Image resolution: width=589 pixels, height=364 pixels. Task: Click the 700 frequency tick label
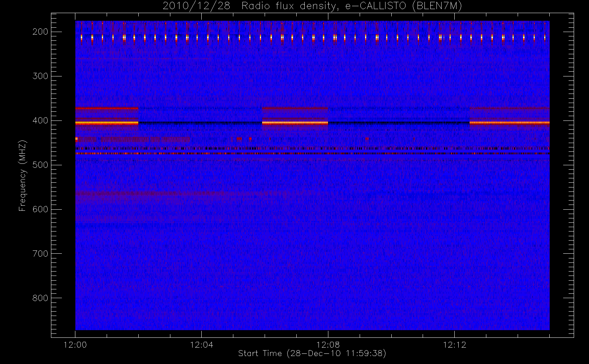click(x=40, y=254)
